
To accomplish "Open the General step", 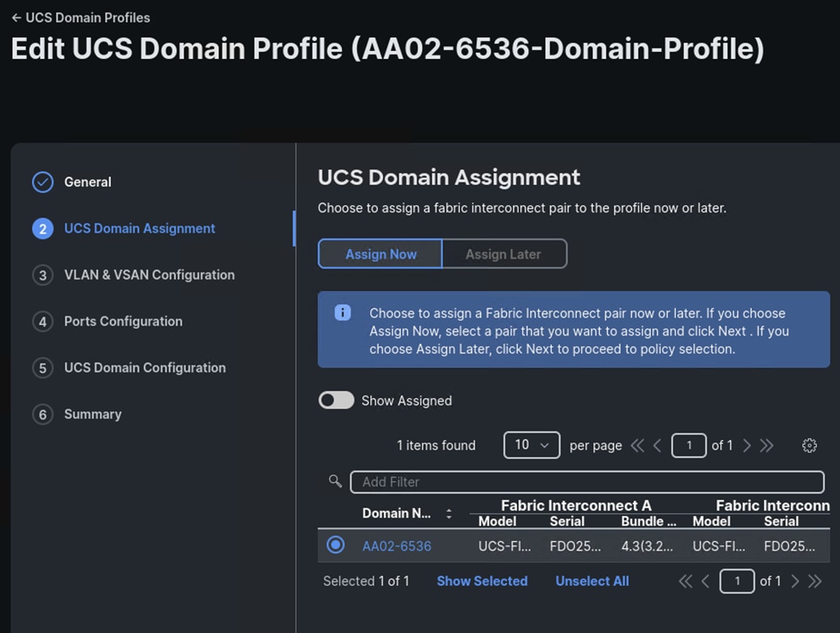I will (88, 182).
